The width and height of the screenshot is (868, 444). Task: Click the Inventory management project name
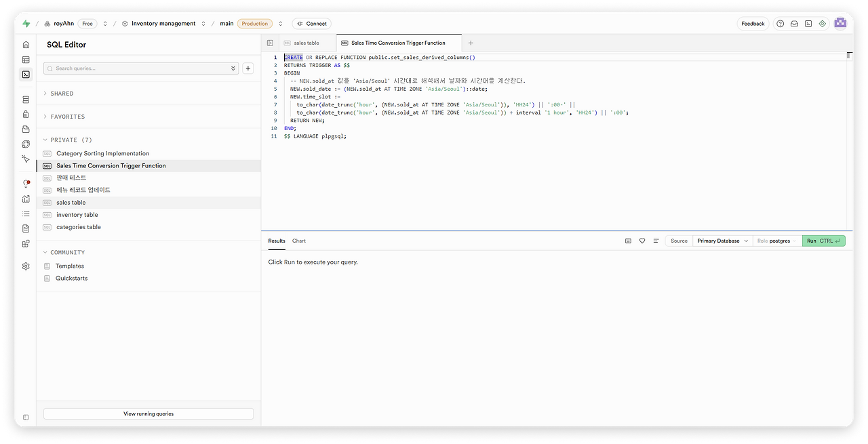pyautogui.click(x=163, y=24)
